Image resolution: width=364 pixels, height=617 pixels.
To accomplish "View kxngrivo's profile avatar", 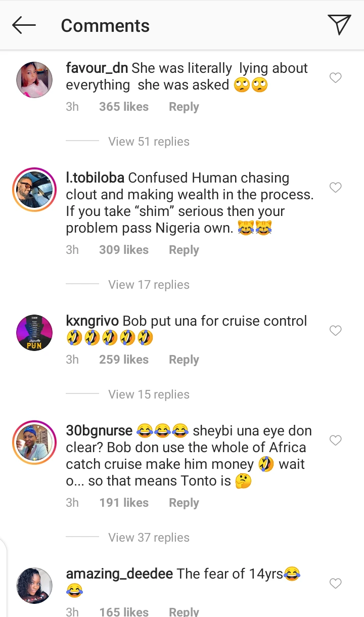I will [34, 332].
